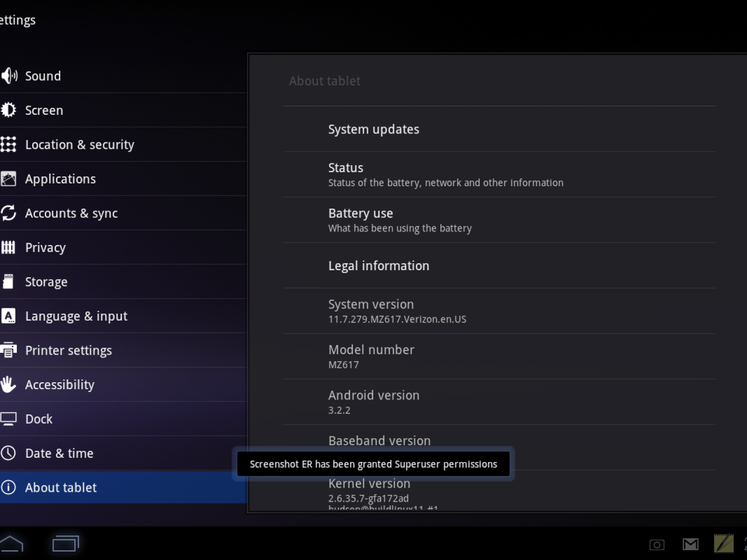Screen dimensions: 747x560
Task: Open the Applications settings category
Action: pyautogui.click(x=60, y=179)
